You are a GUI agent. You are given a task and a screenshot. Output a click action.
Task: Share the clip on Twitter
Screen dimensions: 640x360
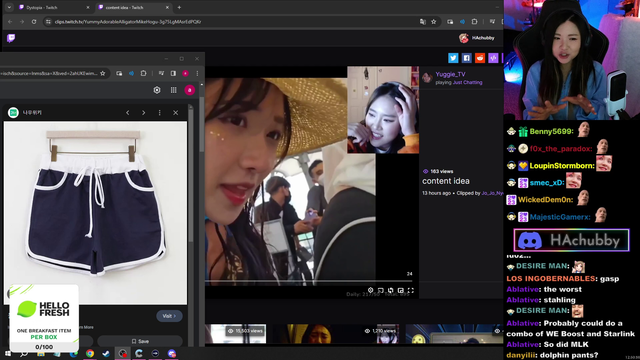pyautogui.click(x=453, y=58)
